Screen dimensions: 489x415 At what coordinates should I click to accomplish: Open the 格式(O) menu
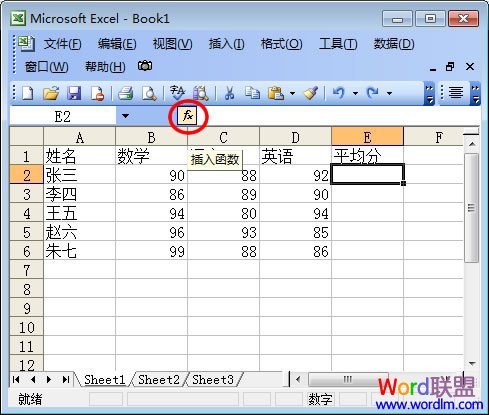click(x=282, y=44)
